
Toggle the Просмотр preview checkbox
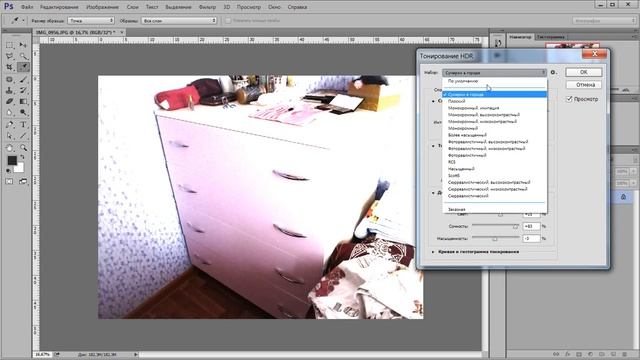click(569, 99)
